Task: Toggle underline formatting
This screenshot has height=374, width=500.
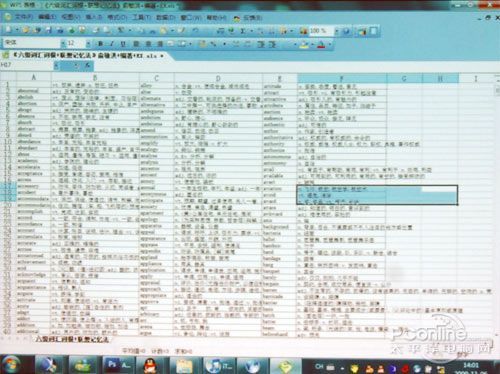Action: point(123,44)
